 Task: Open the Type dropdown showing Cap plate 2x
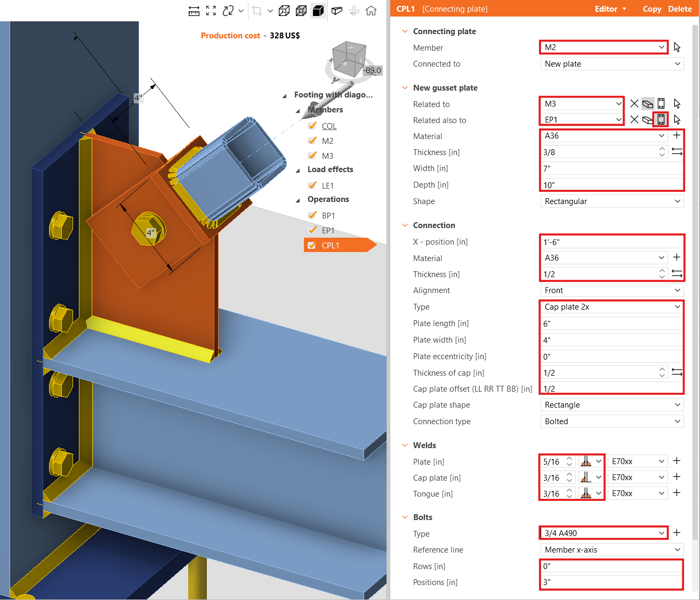pos(612,307)
